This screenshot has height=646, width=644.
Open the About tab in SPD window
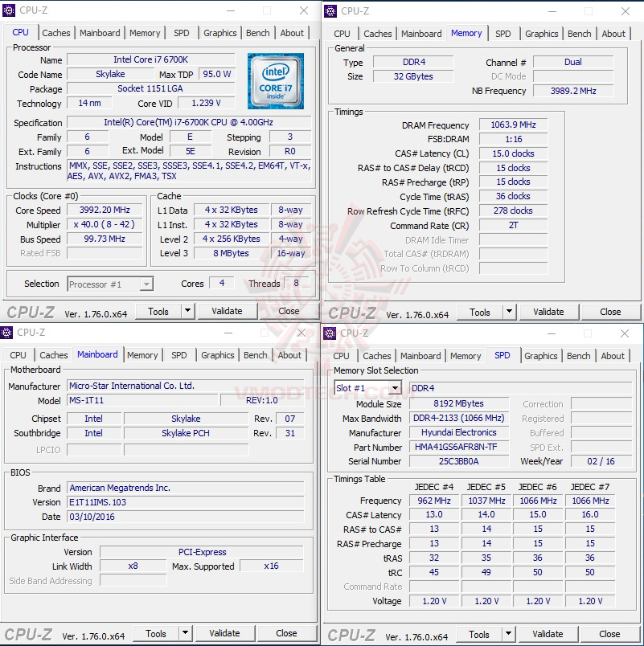coord(613,355)
